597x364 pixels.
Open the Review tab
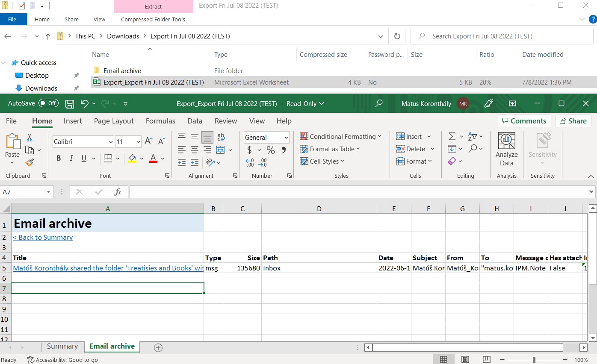pos(226,121)
